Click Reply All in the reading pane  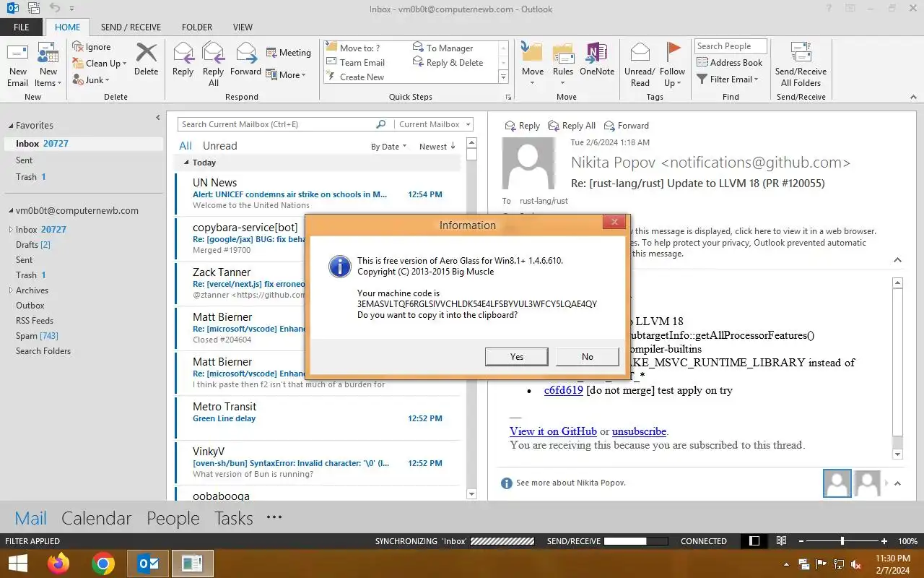[572, 126]
